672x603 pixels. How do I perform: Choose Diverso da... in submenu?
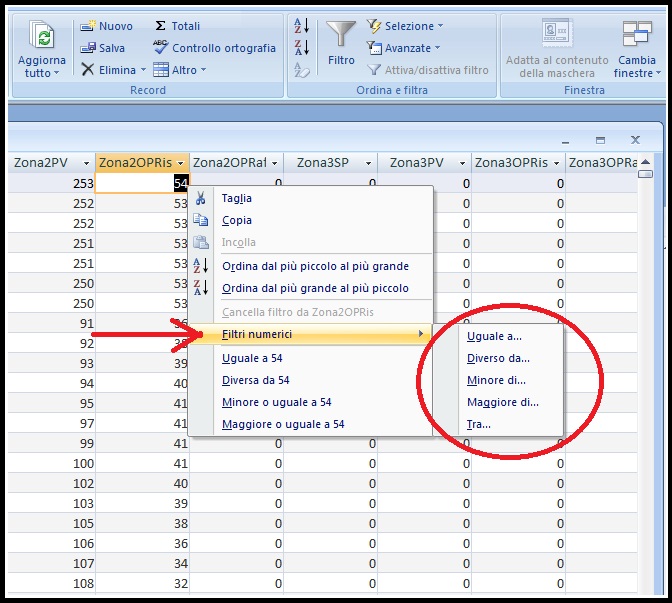click(498, 358)
